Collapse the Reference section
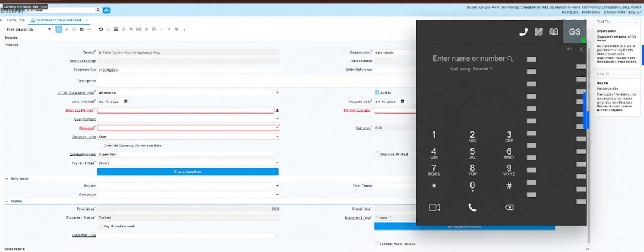The height and width of the screenshot is (252, 644). pos(6,179)
